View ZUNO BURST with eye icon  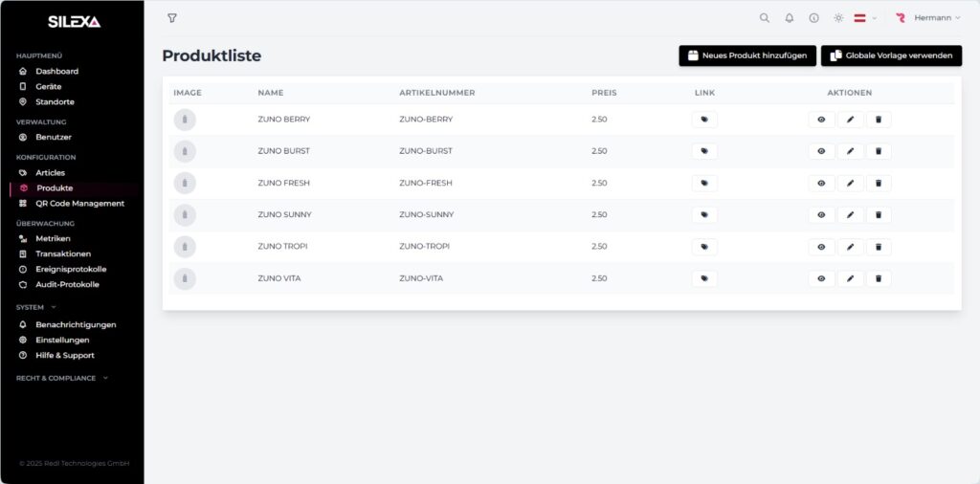[x=821, y=151]
